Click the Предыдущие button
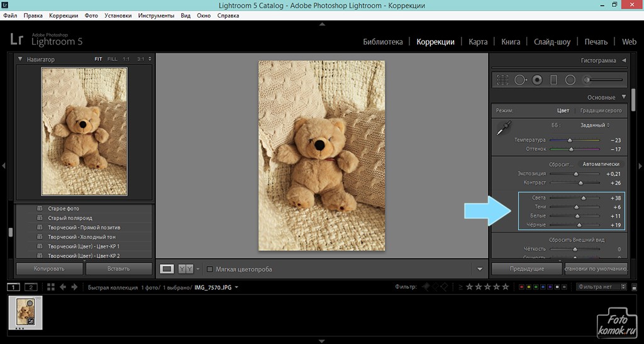This screenshot has width=644, height=344. (x=527, y=269)
